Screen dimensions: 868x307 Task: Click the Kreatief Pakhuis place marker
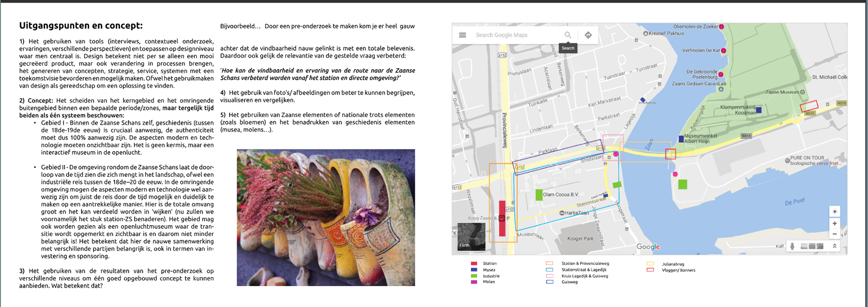[x=646, y=33]
